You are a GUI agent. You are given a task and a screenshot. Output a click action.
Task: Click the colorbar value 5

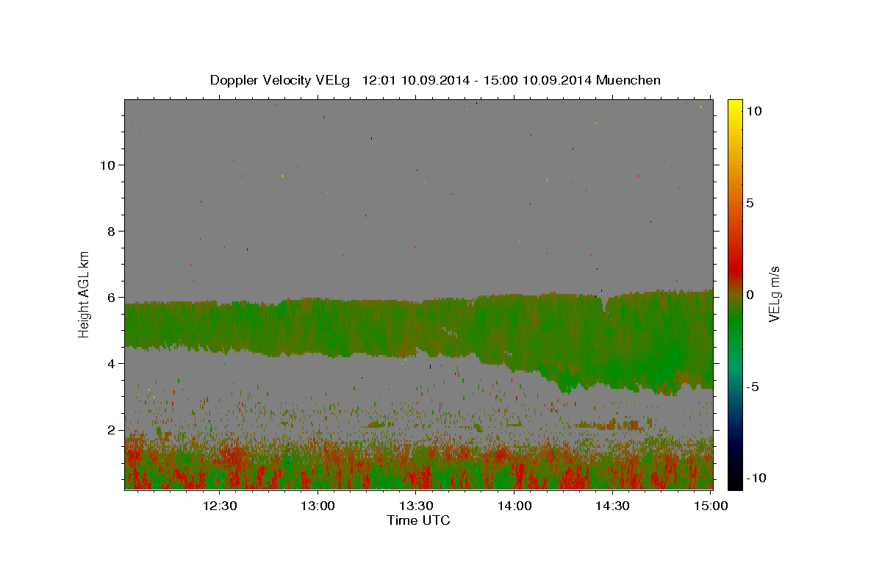click(750, 203)
